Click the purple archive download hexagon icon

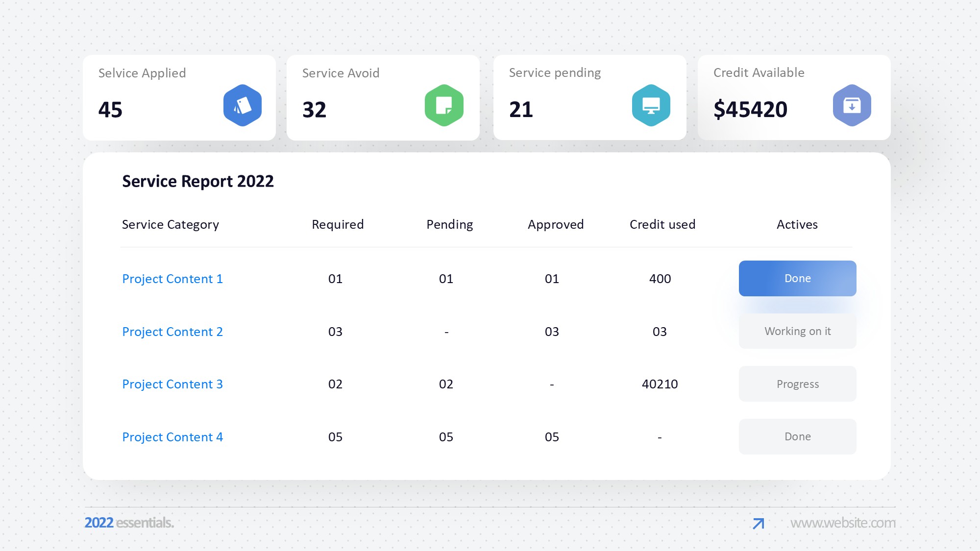coord(852,105)
